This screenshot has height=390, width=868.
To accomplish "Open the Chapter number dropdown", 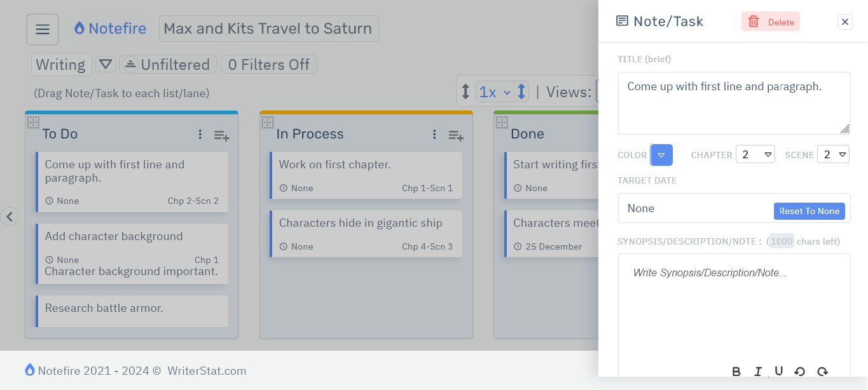I will tap(755, 154).
